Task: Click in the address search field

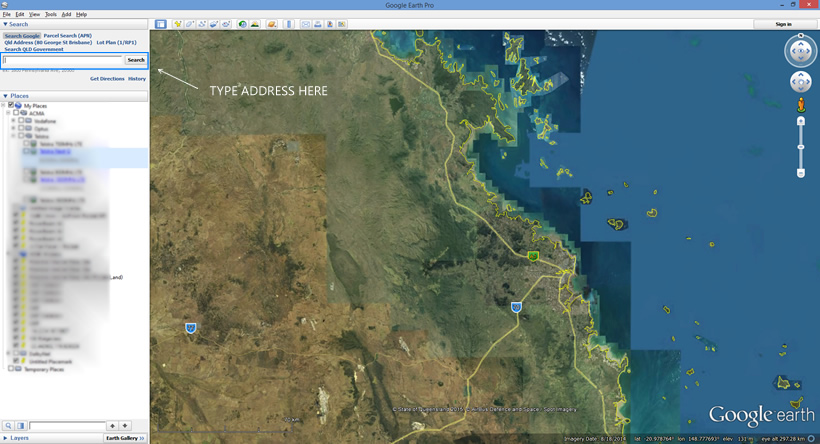Action: [63, 60]
